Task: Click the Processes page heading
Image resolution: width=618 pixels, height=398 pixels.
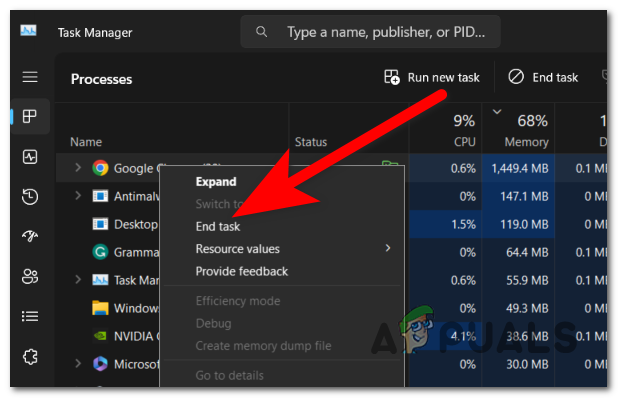Action: click(101, 79)
